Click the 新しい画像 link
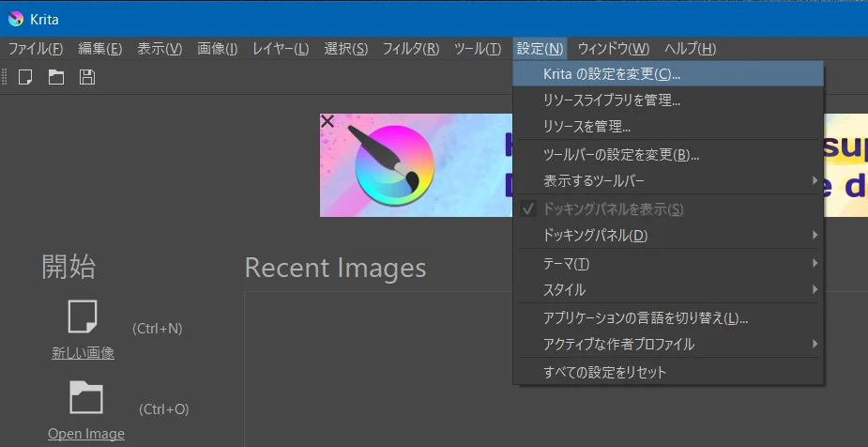868x447 pixels. (x=83, y=353)
